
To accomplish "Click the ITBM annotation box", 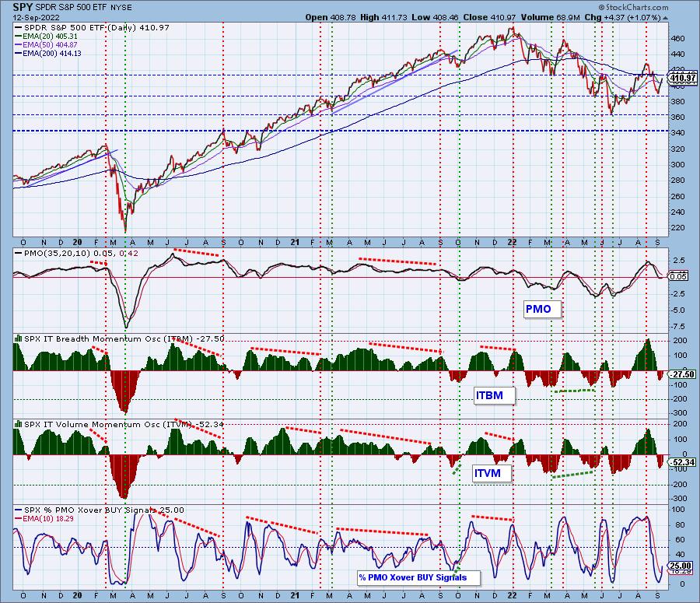I will (x=494, y=396).
